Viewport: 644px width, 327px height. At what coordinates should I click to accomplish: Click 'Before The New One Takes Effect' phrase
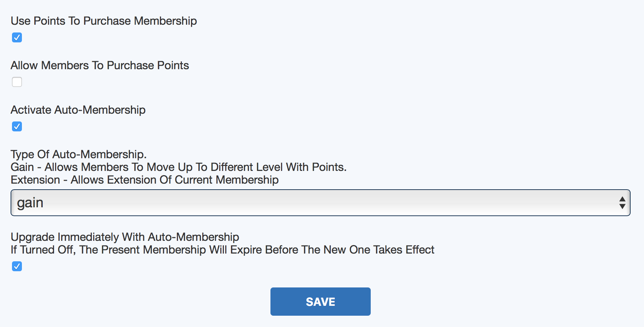click(x=350, y=250)
